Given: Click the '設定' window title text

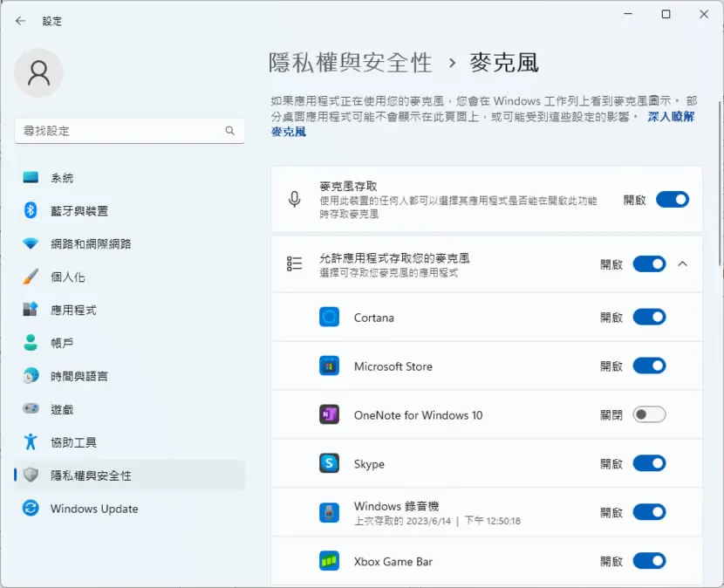Looking at the screenshot, I should pos(51,21).
